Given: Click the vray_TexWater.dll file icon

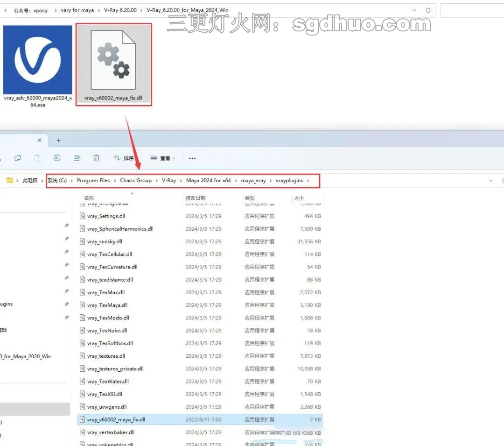Looking at the screenshot, I should click(x=82, y=382).
